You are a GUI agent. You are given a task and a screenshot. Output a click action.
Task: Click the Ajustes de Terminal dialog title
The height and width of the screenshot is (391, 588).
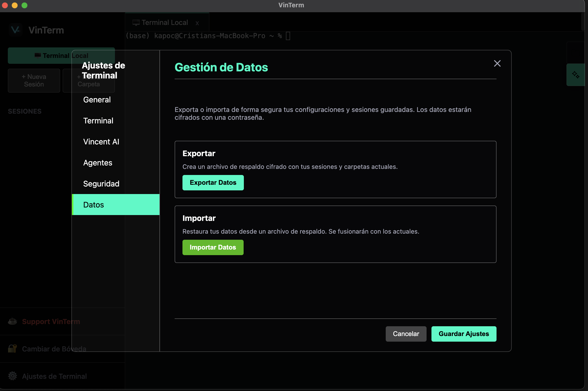[x=103, y=70]
